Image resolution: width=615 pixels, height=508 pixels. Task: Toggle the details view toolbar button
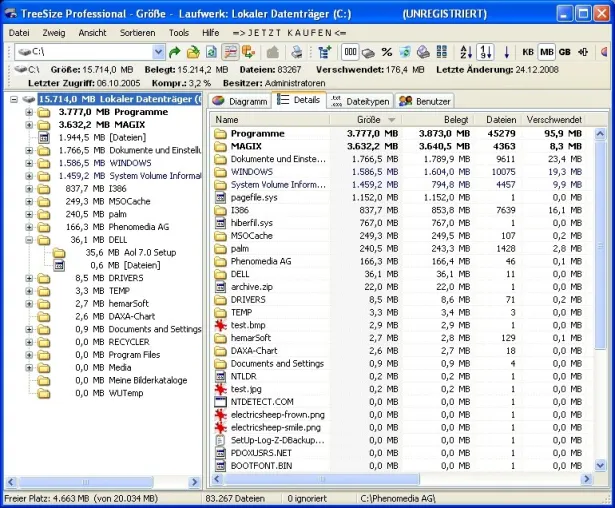[x=230, y=52]
